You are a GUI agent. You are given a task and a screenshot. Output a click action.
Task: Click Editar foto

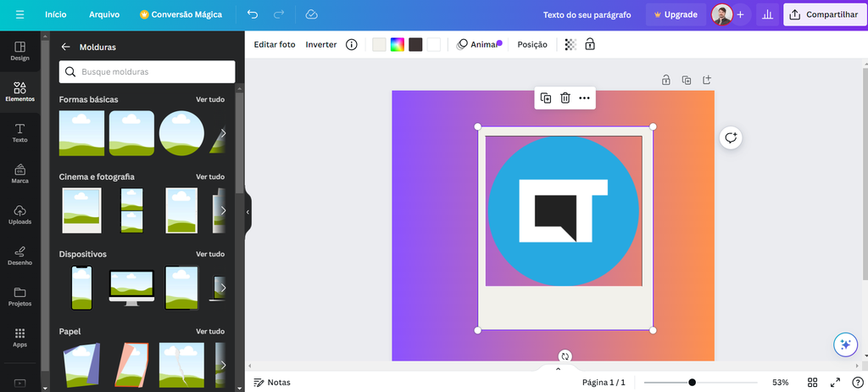tap(275, 45)
